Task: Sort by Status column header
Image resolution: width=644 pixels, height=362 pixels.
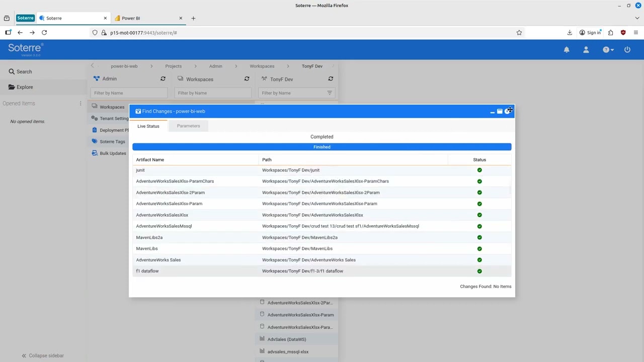Action: pyautogui.click(x=479, y=160)
